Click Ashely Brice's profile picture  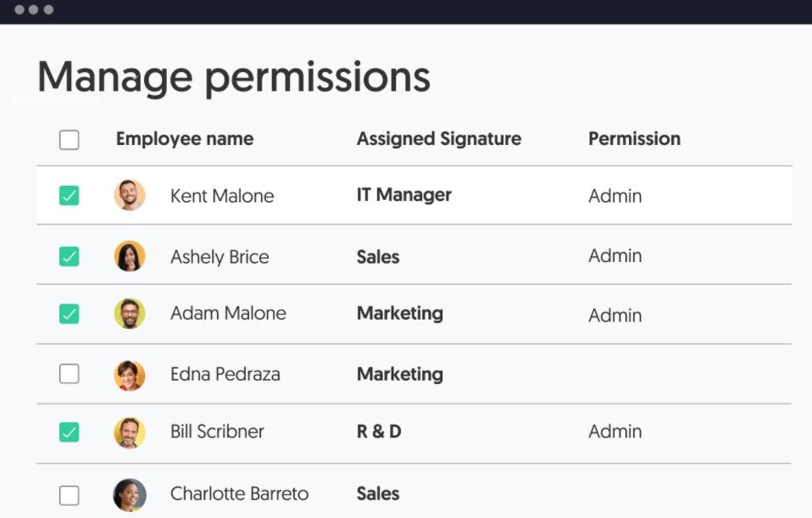click(130, 256)
